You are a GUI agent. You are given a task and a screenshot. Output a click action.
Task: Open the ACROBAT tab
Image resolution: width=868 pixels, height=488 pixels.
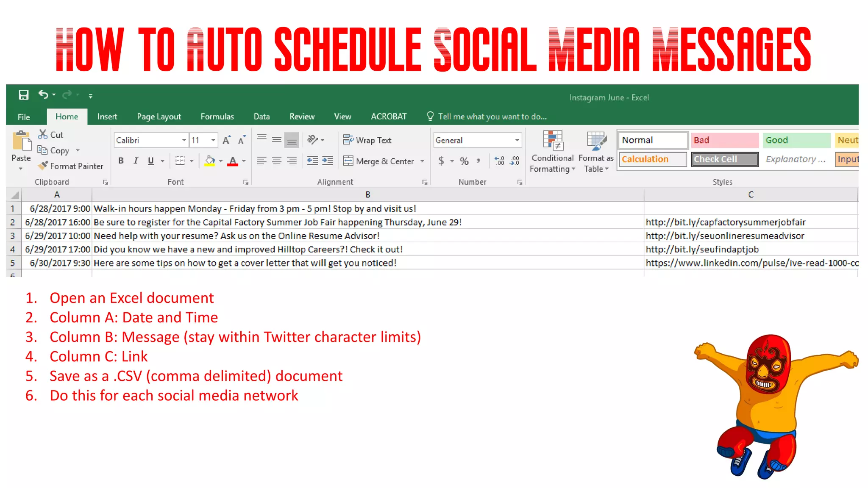(x=389, y=116)
